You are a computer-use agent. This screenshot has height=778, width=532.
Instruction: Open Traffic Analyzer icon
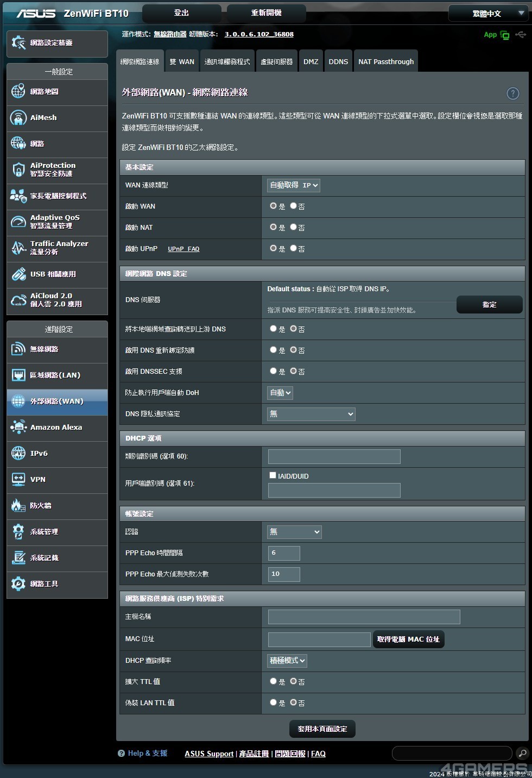coord(18,248)
